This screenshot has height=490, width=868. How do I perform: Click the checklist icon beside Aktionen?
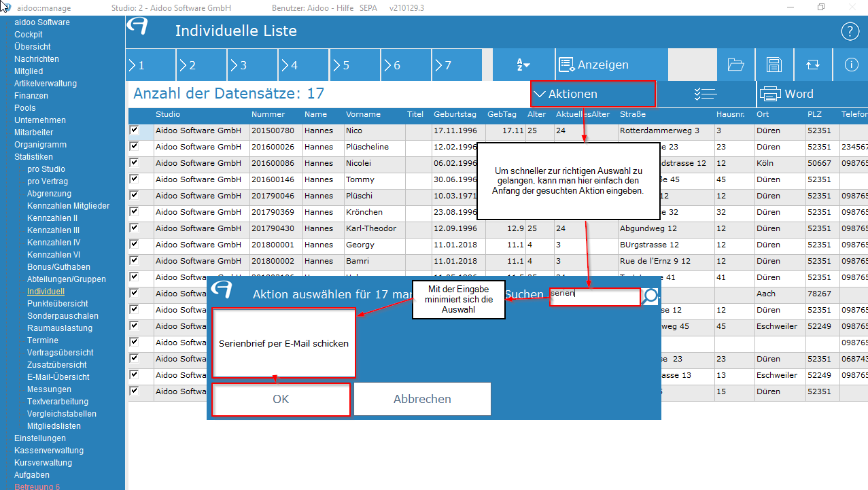coord(706,94)
